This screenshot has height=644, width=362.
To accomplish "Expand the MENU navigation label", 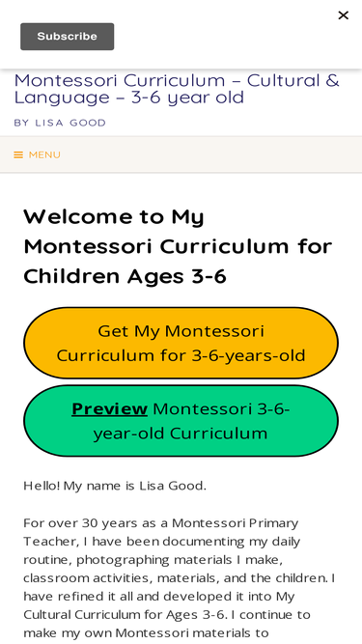I will pyautogui.click(x=44, y=154).
